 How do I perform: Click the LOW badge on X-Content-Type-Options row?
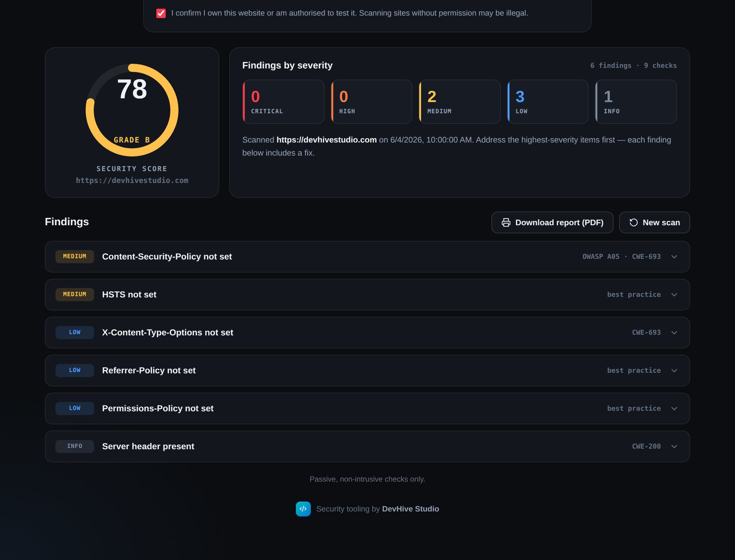click(x=75, y=333)
